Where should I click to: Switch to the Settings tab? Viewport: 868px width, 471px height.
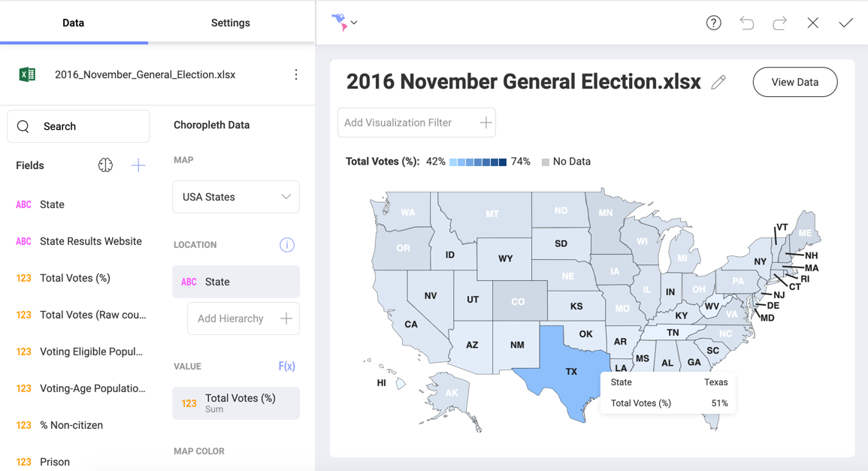[x=230, y=23]
